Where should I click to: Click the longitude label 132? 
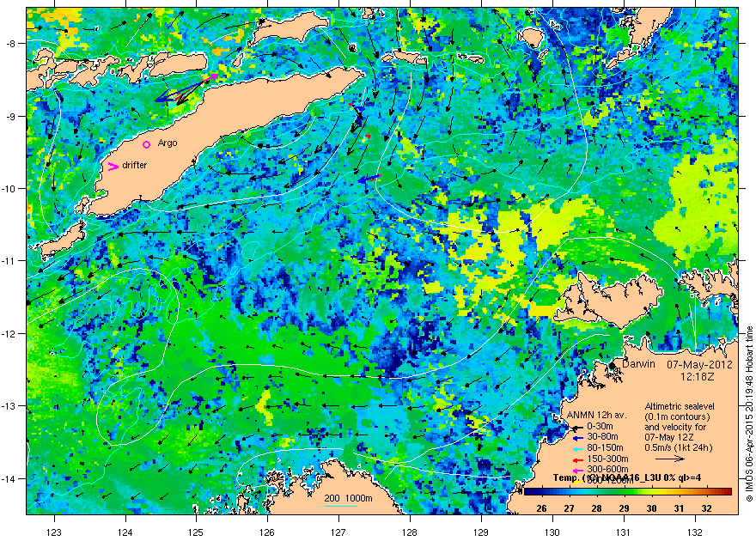(695, 532)
